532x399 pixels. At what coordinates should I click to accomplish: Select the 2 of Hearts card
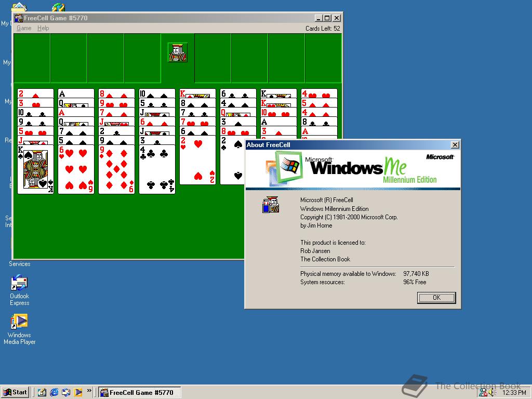point(197,160)
